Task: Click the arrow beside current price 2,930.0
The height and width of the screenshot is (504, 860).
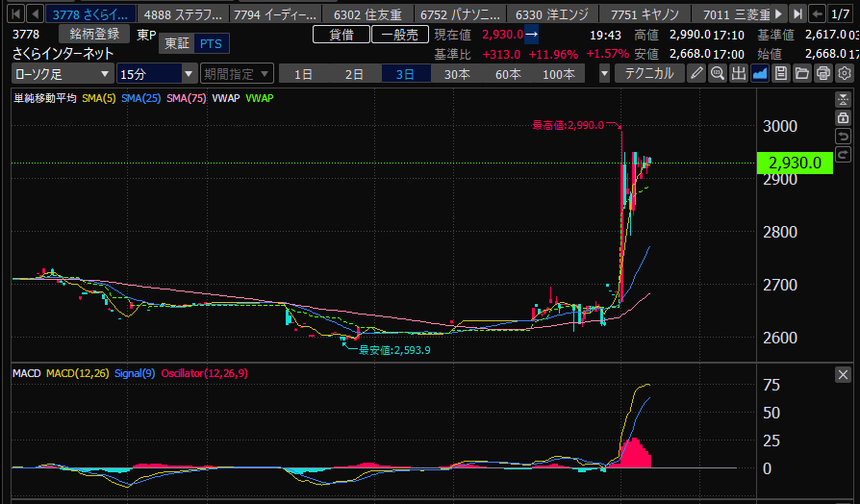Action: click(x=531, y=34)
